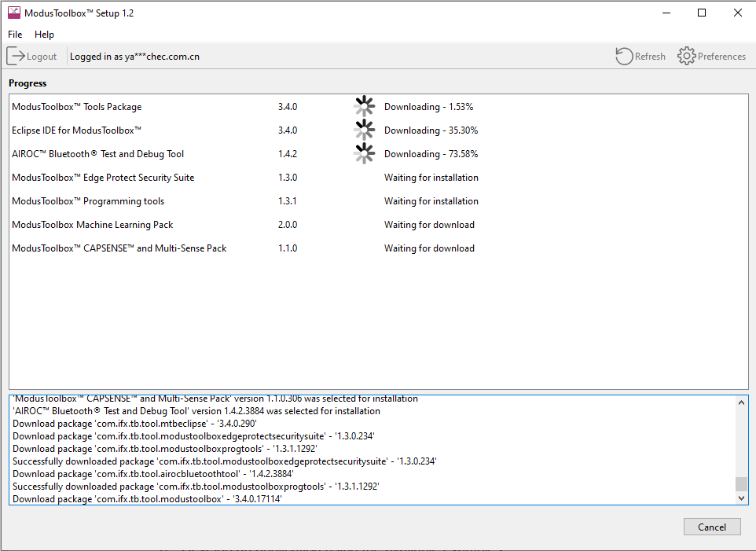Click the 'Downloading - 1.53%' status

point(428,107)
